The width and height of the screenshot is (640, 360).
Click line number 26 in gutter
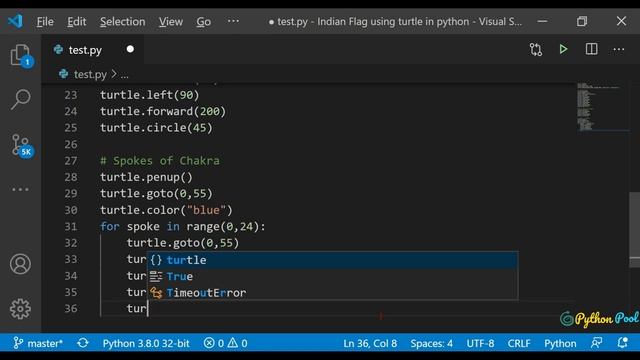[x=71, y=144]
